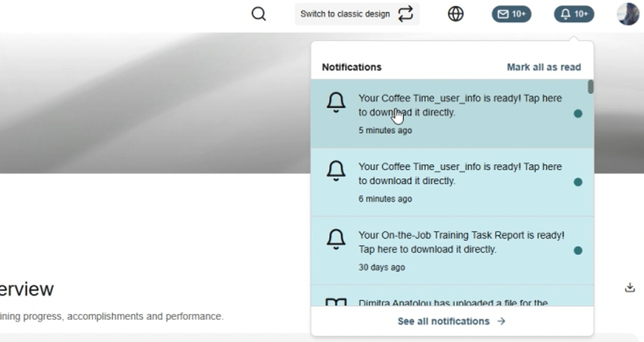This screenshot has width=644, height=342.
Task: Open the messages envelope badge
Action: pos(511,14)
